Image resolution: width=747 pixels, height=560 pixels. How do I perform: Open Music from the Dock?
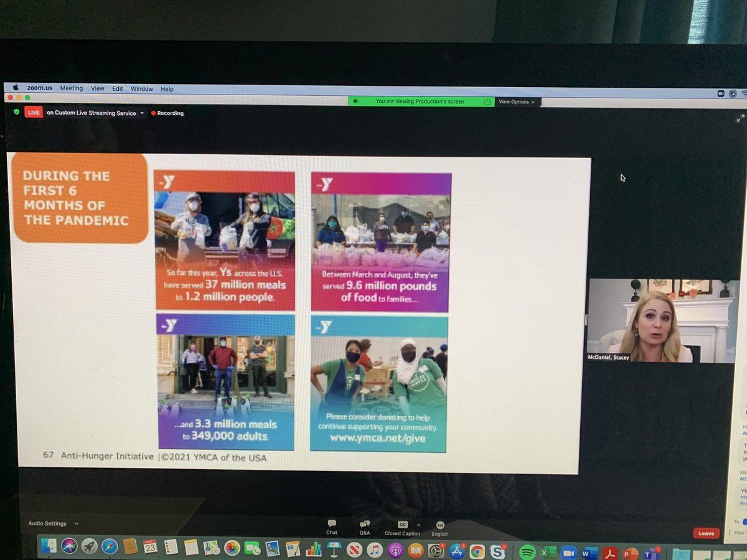click(375, 550)
